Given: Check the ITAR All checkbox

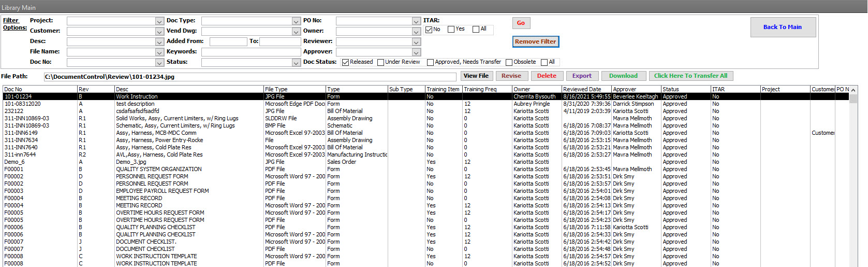Looking at the screenshot, I should [476, 30].
